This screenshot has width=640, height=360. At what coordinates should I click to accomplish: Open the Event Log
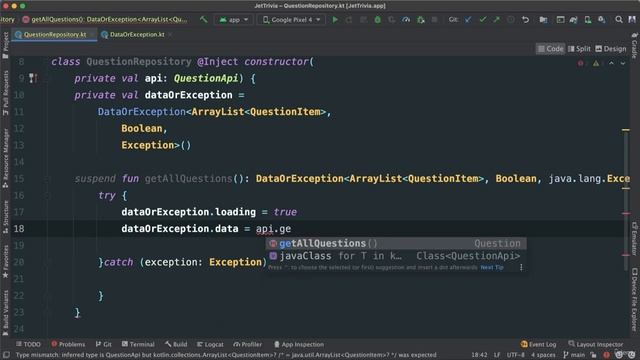(538, 344)
